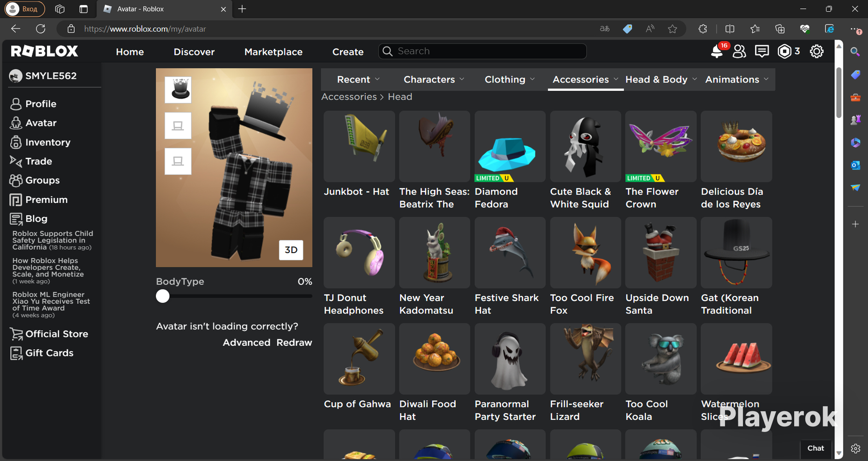Click the SMYLE562 profile avatar icon

16,76
